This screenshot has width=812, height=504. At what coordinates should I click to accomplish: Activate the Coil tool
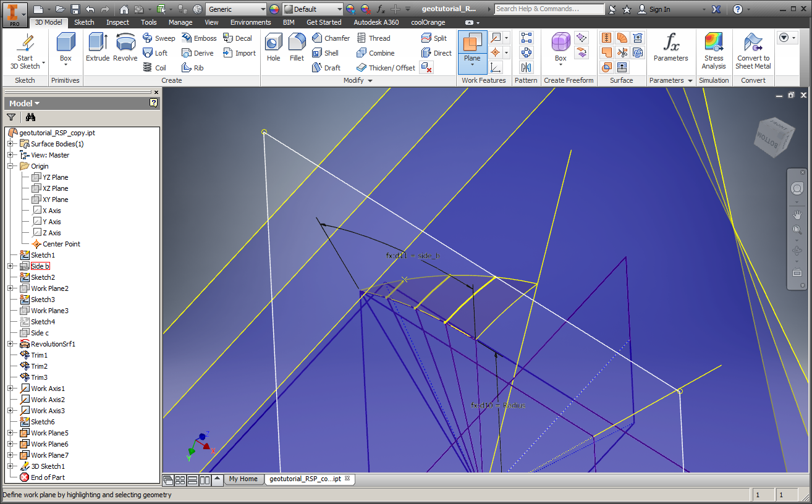154,68
